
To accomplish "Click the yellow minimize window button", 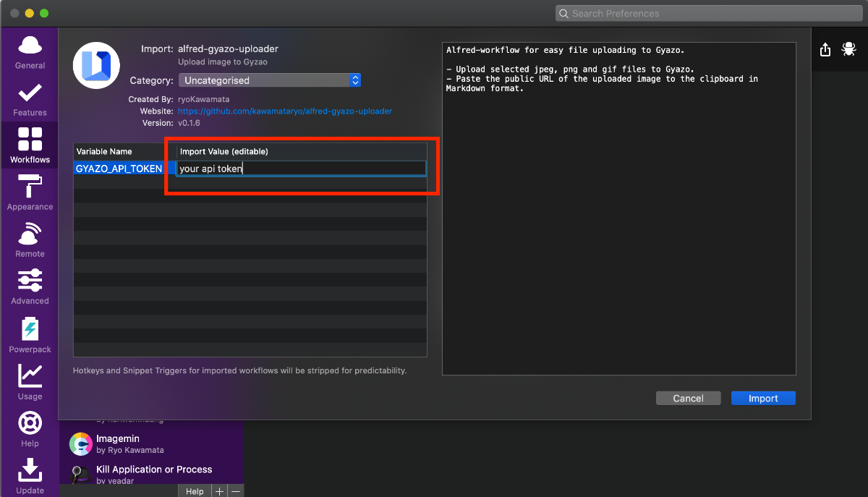I will (x=29, y=13).
